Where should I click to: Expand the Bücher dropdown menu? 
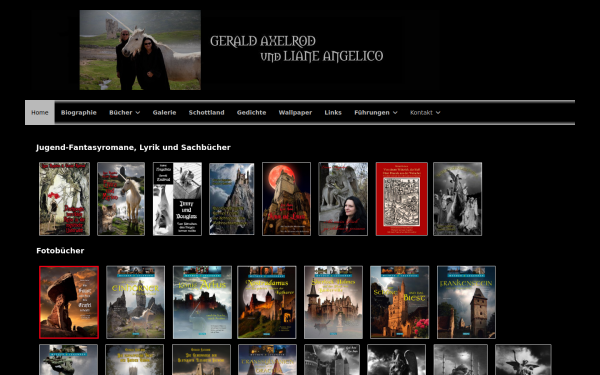[124, 112]
